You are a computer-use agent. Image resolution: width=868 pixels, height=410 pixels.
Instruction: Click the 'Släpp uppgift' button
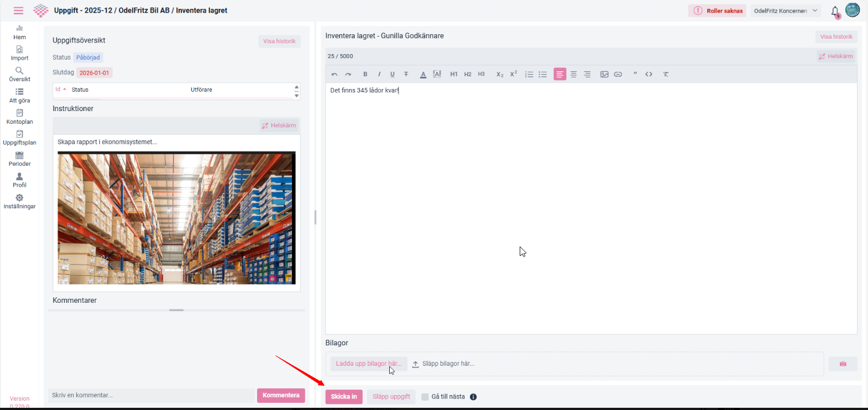[x=391, y=397]
